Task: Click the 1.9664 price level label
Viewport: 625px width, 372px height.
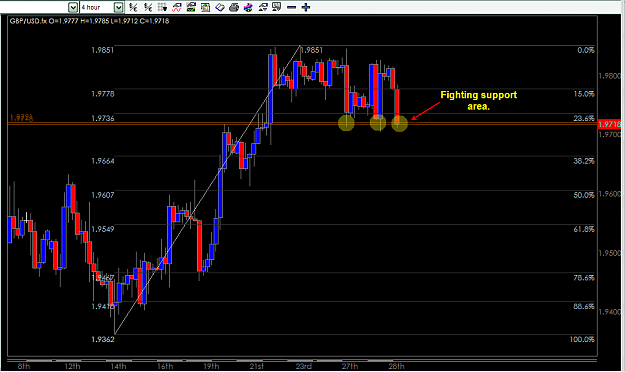Action: pos(103,161)
